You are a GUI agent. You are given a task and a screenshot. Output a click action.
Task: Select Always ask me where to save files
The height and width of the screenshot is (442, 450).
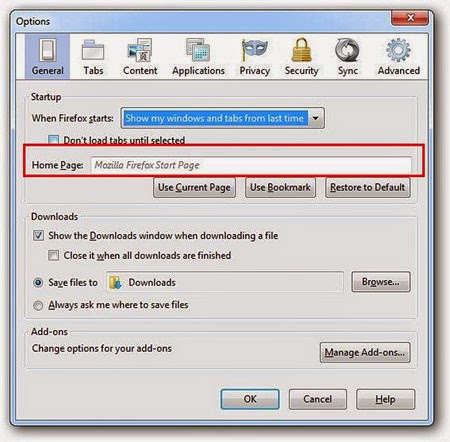[38, 305]
